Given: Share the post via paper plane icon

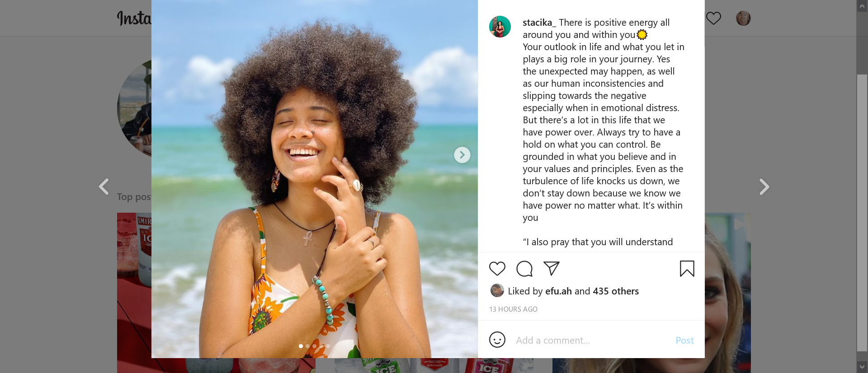Looking at the screenshot, I should click(552, 268).
